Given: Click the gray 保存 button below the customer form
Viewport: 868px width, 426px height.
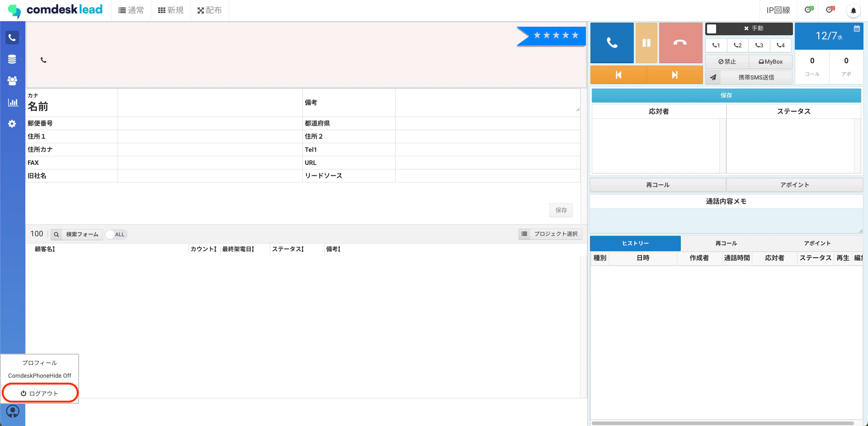Looking at the screenshot, I should [561, 210].
